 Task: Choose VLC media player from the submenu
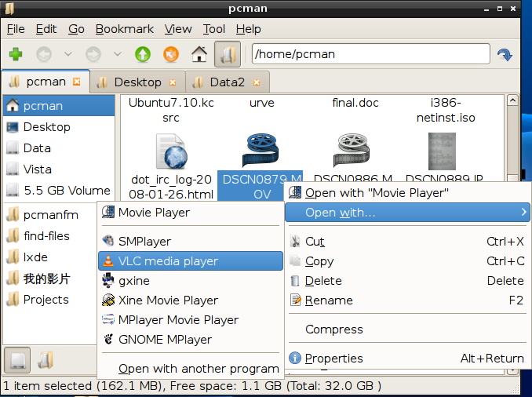(168, 261)
